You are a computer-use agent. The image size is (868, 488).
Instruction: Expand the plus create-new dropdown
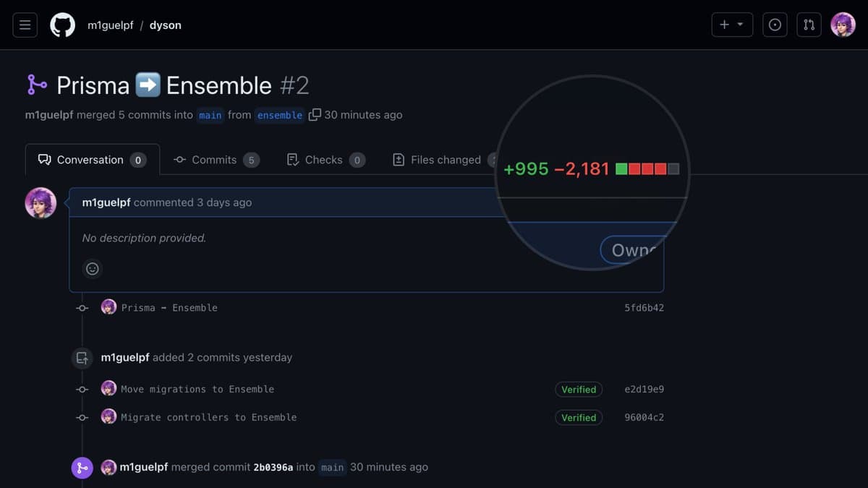(x=731, y=25)
